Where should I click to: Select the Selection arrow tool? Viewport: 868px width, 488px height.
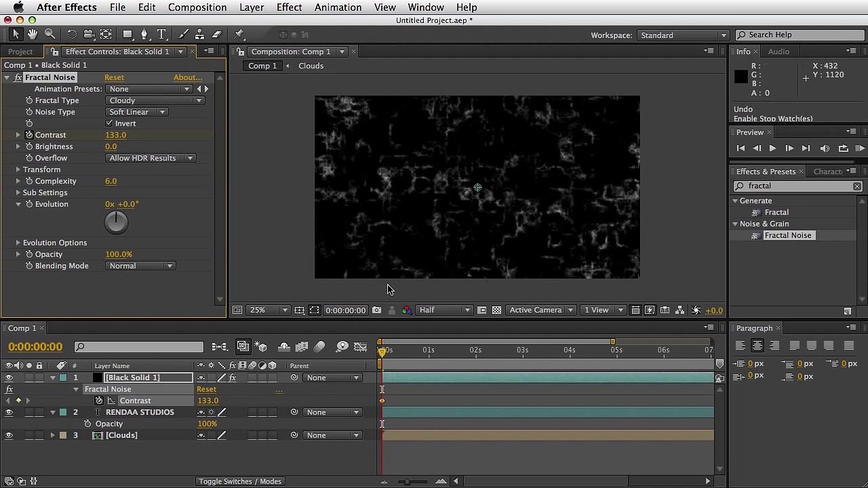point(16,35)
